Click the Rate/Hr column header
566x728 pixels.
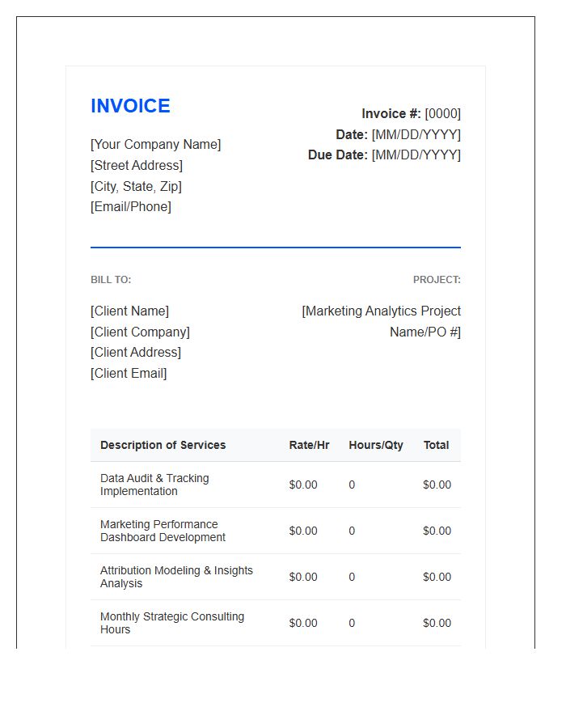coord(309,445)
